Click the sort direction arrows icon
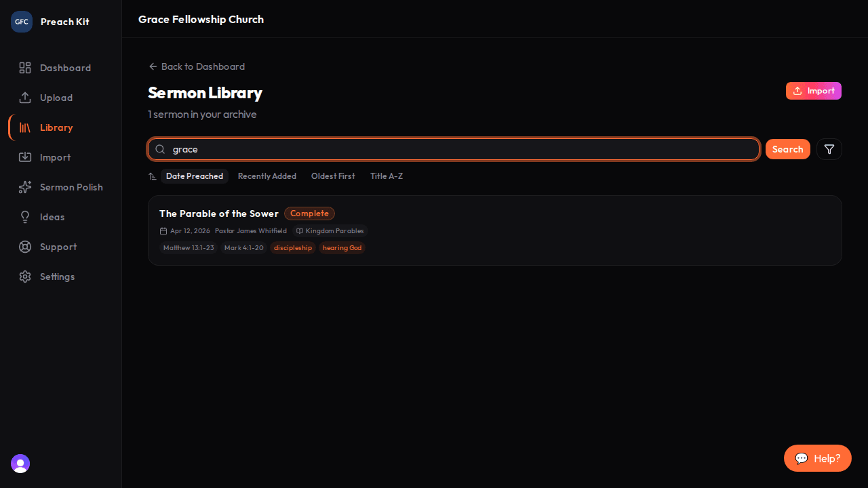Viewport: 868px width, 488px height. pyautogui.click(x=153, y=176)
